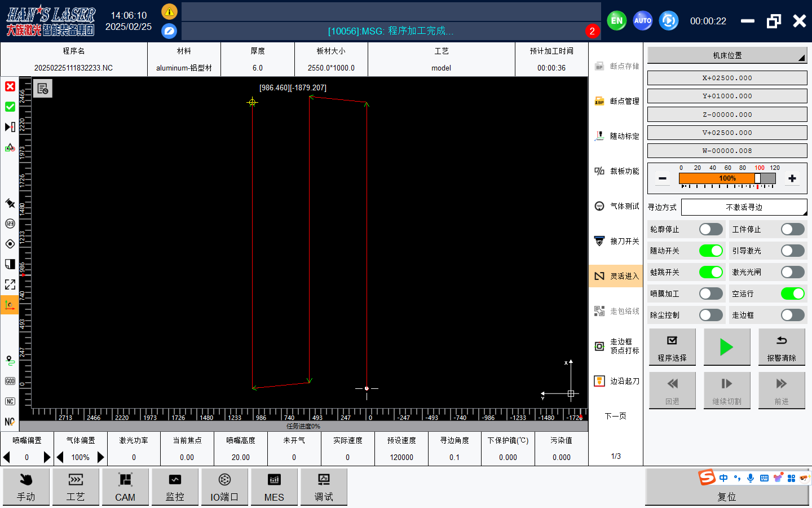Turn off the 空运行 toggle
The width and height of the screenshot is (812, 508).
point(792,294)
